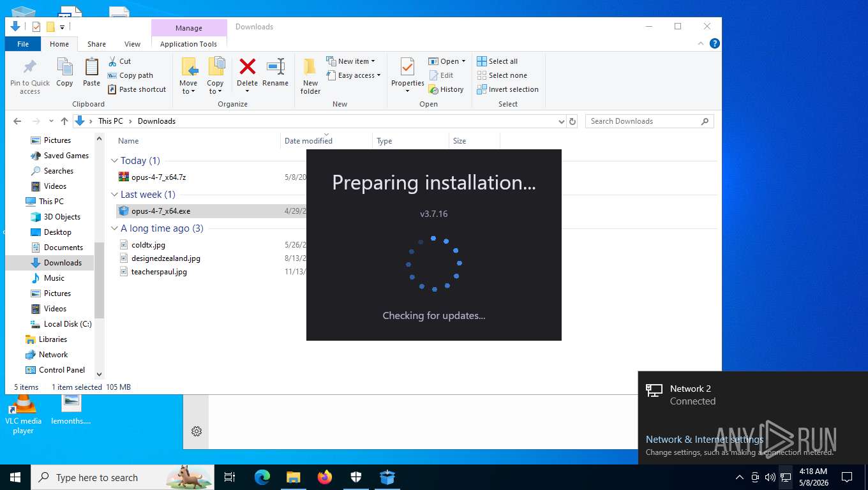
Task: Switch to the View ribbon tab
Action: pyautogui.click(x=132, y=44)
